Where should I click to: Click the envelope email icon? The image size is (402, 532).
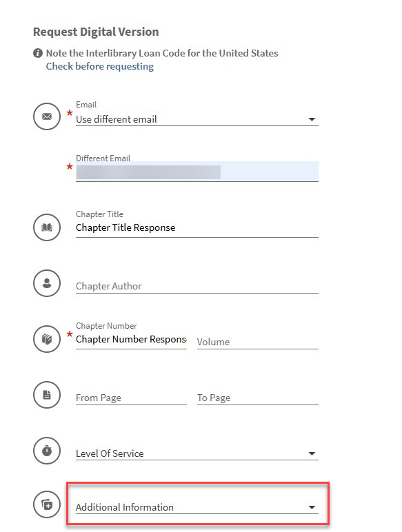[47, 116]
